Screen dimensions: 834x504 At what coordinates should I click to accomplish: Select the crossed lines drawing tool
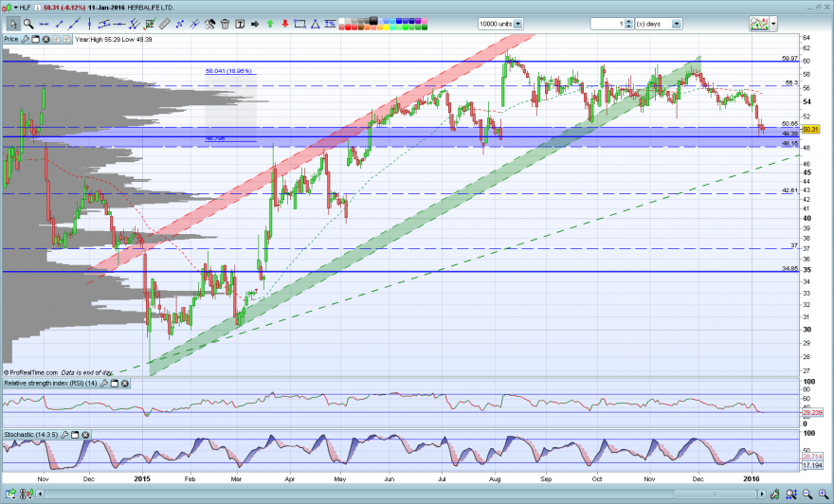click(194, 24)
